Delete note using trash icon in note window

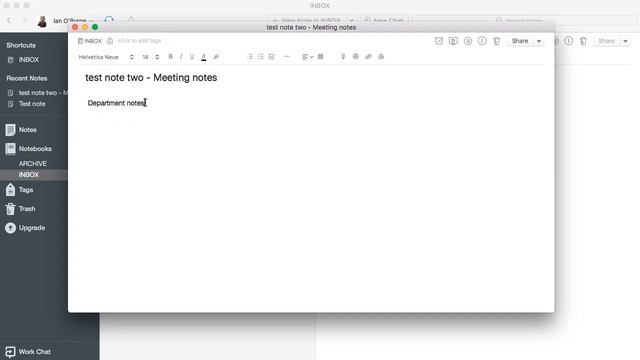tap(496, 41)
